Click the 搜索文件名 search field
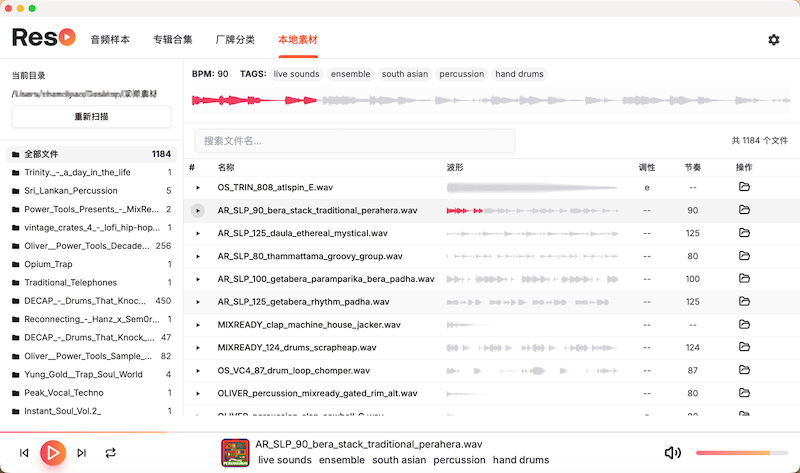The height and width of the screenshot is (473, 800). point(355,141)
